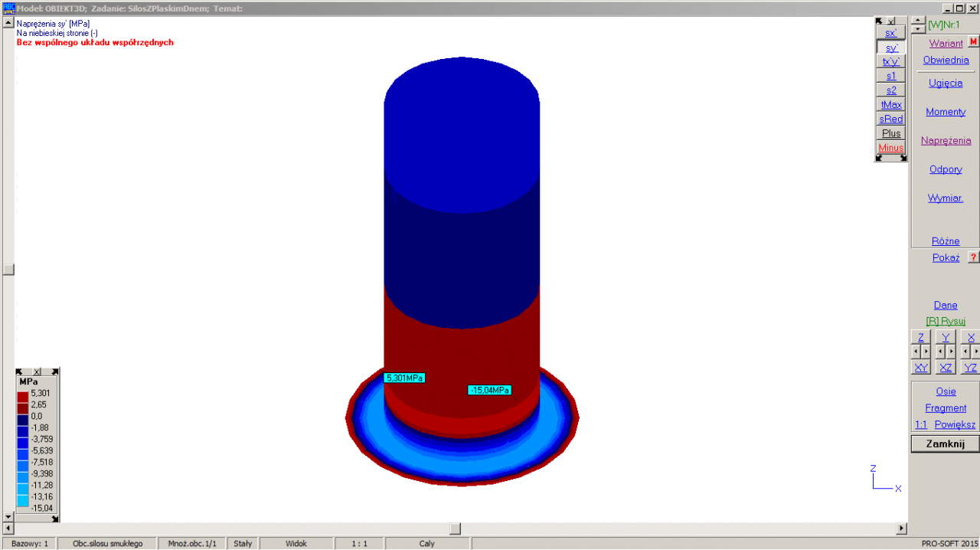Click the XZ plane view button

click(946, 368)
